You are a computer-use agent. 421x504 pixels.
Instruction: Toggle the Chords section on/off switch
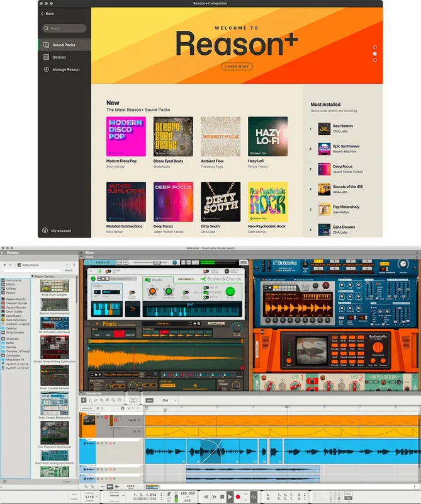coord(148,280)
